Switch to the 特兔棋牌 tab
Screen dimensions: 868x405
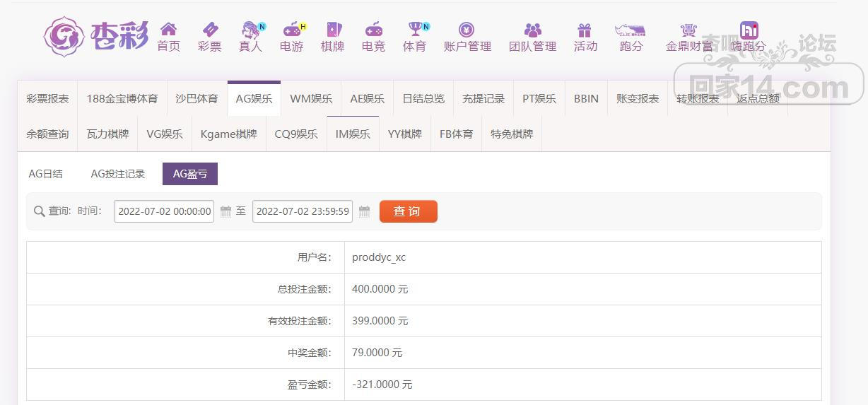click(x=512, y=134)
